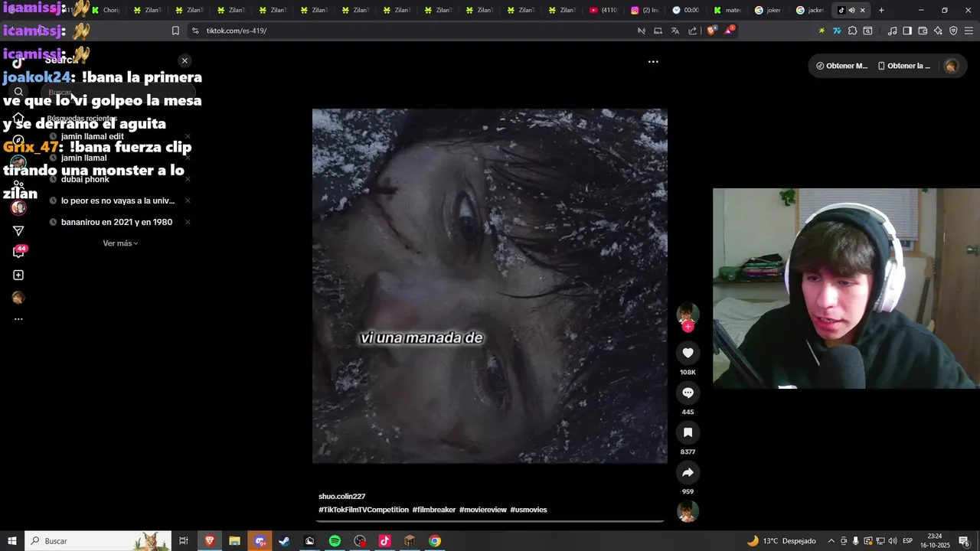Click the translate page icon
The width and height of the screenshot is (980, 551).
coord(675,31)
